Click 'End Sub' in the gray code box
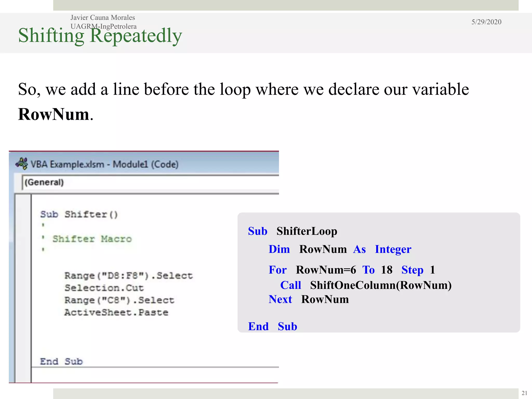532x399 pixels. 272,326
